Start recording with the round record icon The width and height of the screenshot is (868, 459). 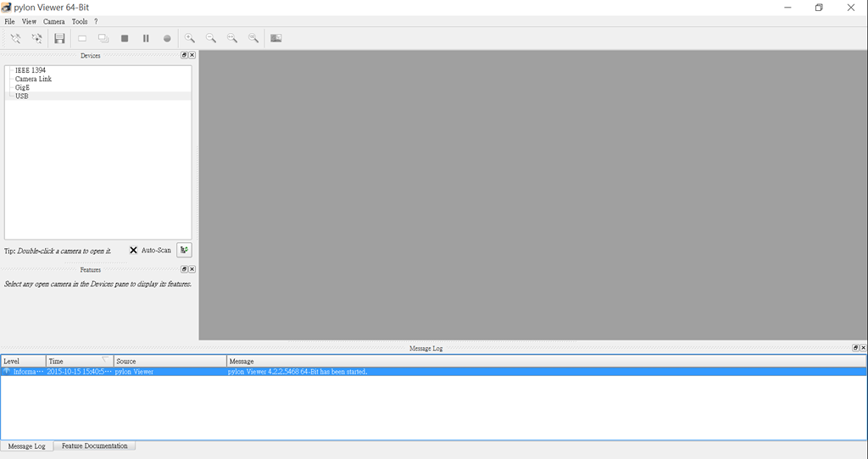point(167,38)
